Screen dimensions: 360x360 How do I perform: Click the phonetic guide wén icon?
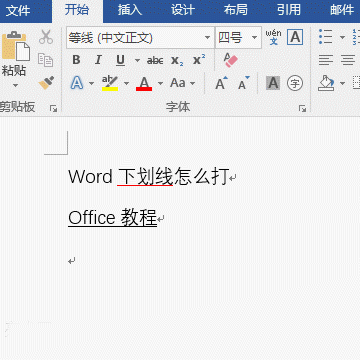(x=273, y=37)
